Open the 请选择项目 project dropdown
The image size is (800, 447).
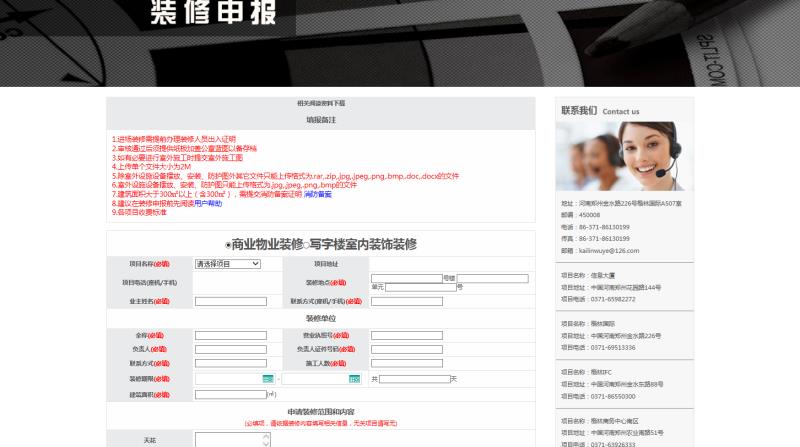pyautogui.click(x=227, y=264)
